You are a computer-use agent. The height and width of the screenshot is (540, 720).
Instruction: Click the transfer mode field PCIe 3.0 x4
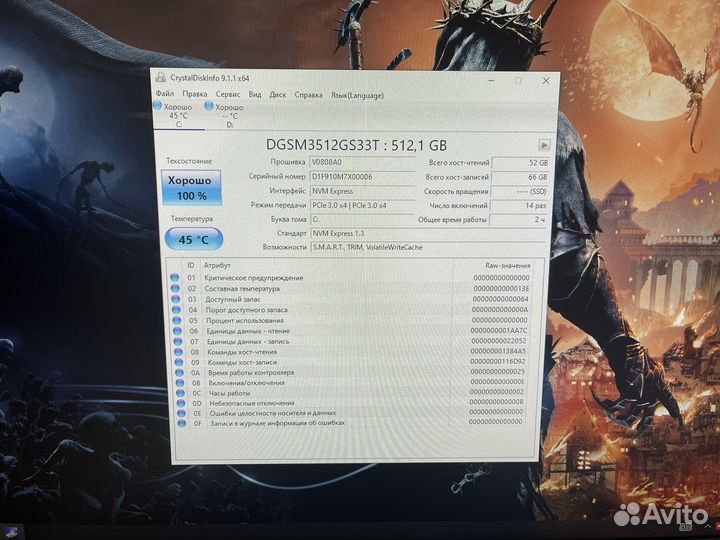(x=362, y=205)
